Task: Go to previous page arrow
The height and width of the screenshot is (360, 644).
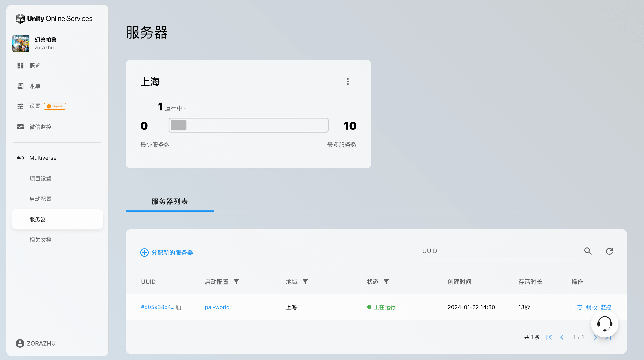Action: click(562, 337)
